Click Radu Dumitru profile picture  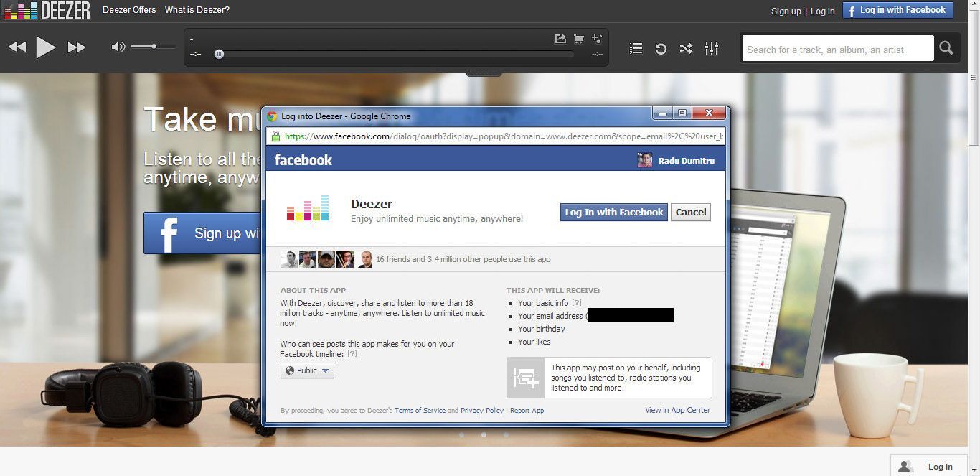click(645, 160)
